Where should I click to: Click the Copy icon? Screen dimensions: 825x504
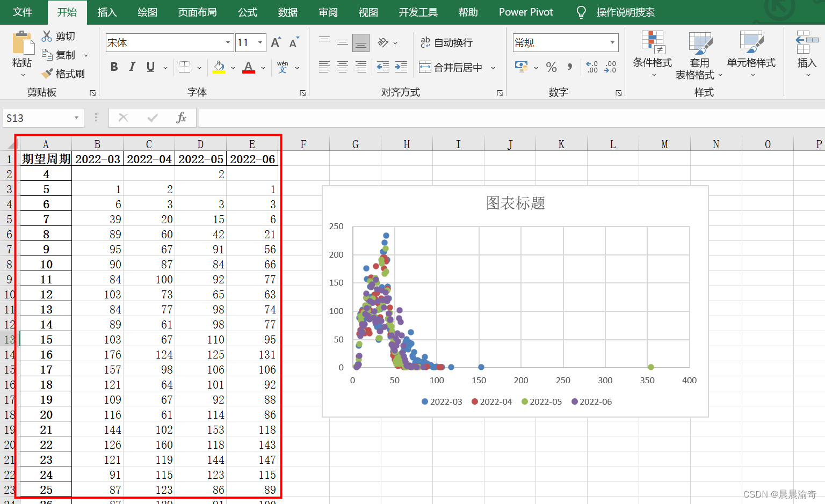[x=47, y=55]
